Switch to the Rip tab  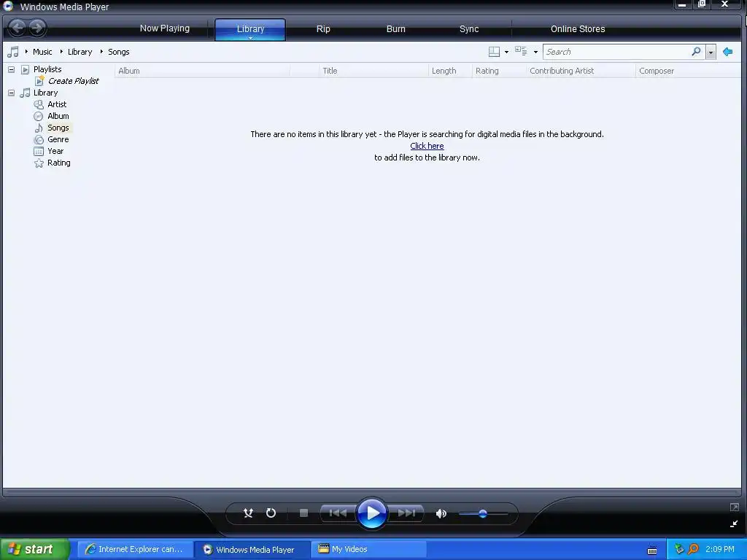click(x=323, y=29)
